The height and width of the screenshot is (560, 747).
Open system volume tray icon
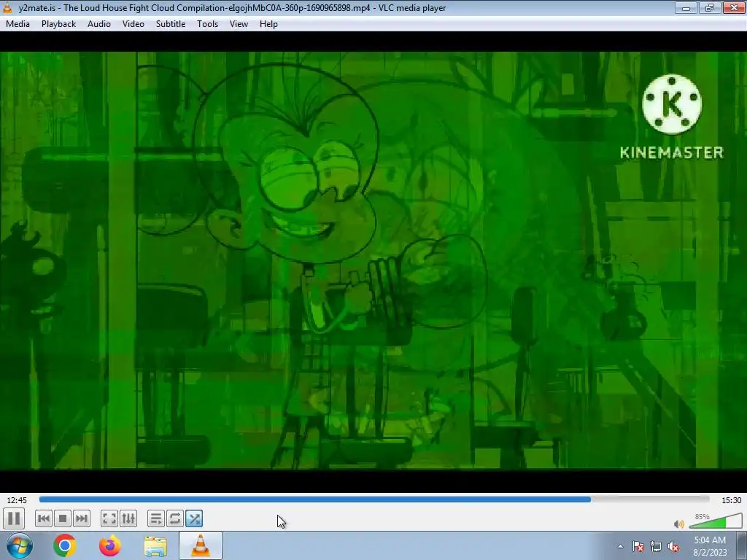tap(673, 546)
